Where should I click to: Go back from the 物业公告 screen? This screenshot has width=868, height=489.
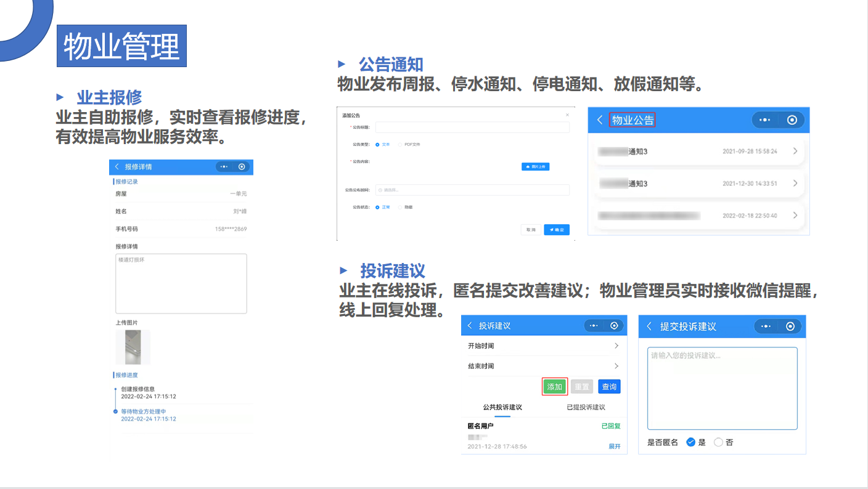pos(600,120)
